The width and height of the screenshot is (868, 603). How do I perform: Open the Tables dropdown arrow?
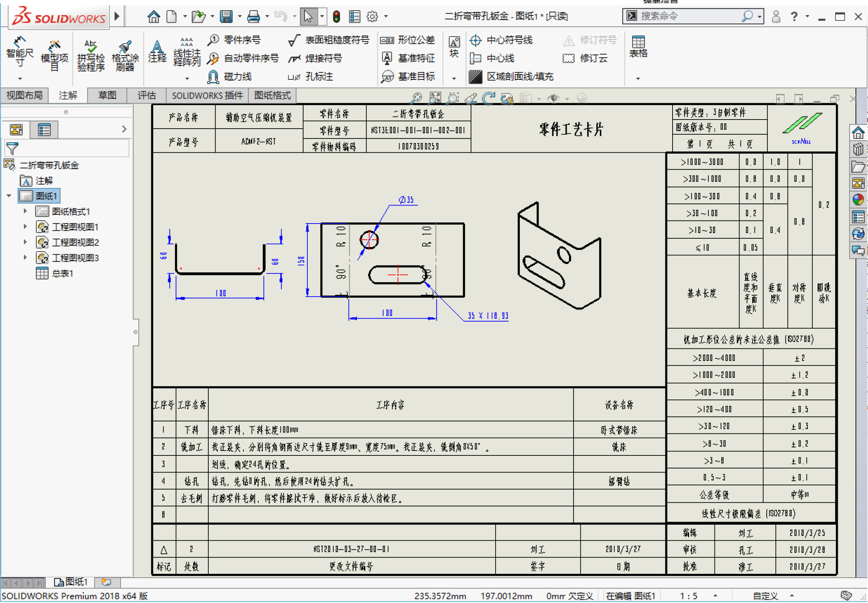(x=638, y=78)
